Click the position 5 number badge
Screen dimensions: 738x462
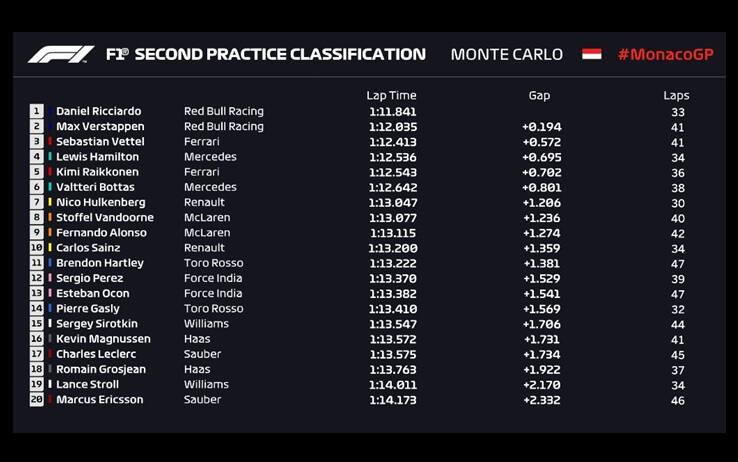pyautogui.click(x=37, y=172)
